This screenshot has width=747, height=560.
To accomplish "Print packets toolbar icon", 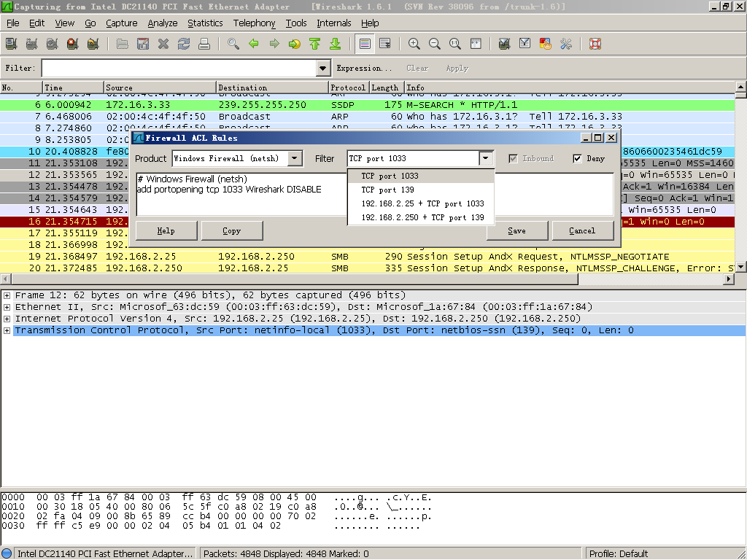I will coord(204,44).
